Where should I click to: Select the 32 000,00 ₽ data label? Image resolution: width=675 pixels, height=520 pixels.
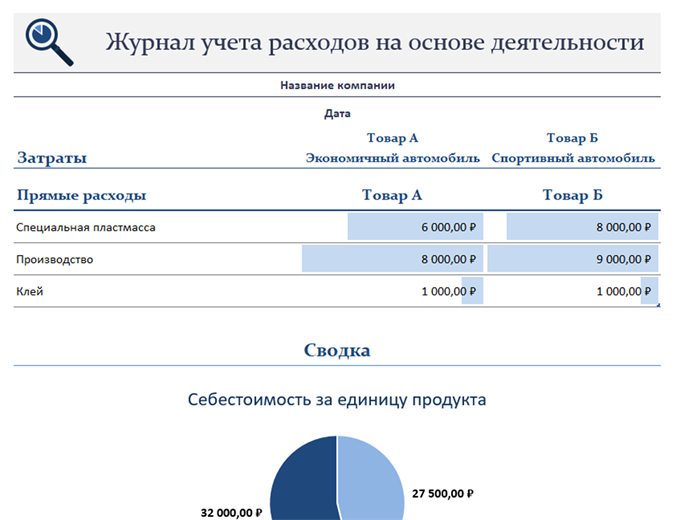(231, 513)
